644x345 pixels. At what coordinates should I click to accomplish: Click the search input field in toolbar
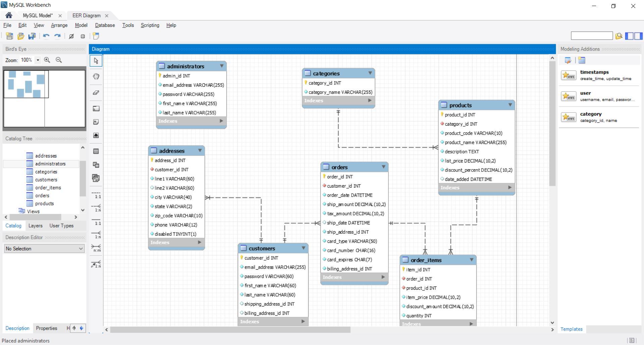click(x=591, y=36)
